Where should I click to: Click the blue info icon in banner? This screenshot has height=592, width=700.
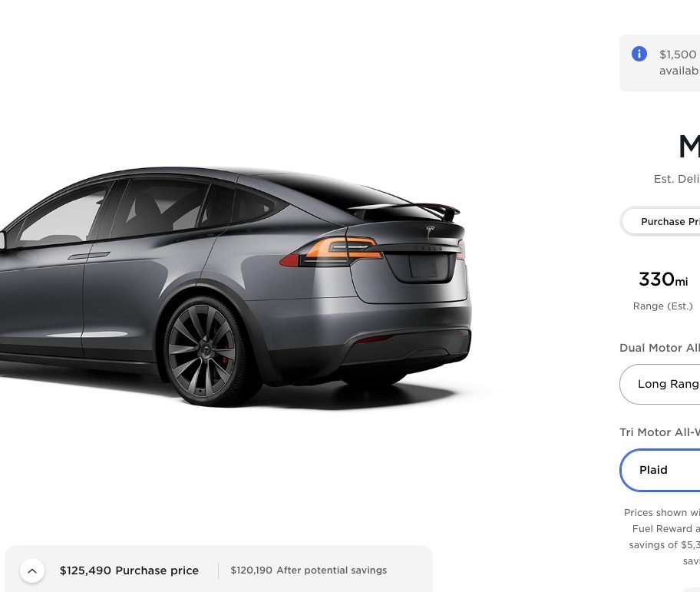pyautogui.click(x=639, y=54)
